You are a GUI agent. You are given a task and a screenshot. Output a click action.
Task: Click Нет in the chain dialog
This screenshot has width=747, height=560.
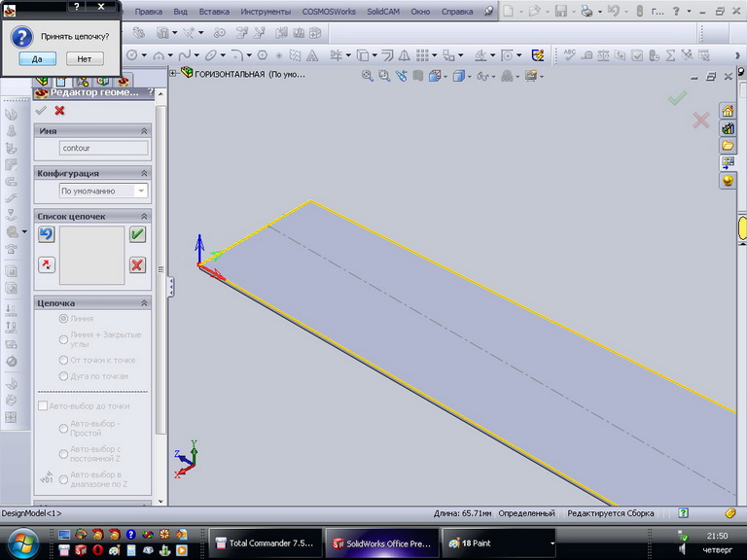pos(85,59)
